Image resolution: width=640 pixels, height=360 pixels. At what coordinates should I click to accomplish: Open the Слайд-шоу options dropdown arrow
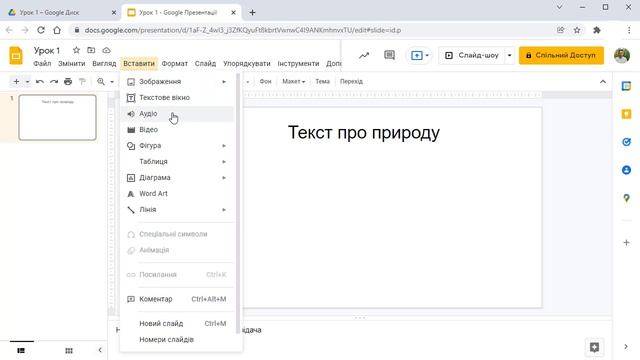(x=509, y=56)
